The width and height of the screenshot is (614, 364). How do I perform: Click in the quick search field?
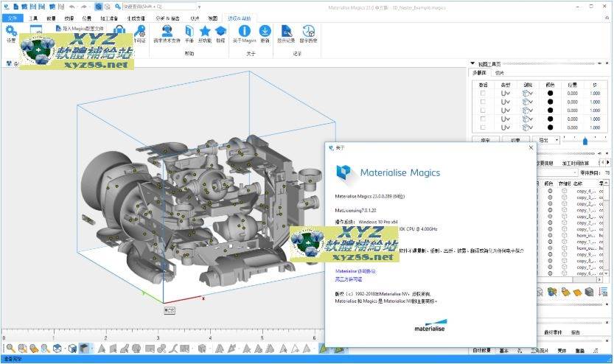coord(159,7)
